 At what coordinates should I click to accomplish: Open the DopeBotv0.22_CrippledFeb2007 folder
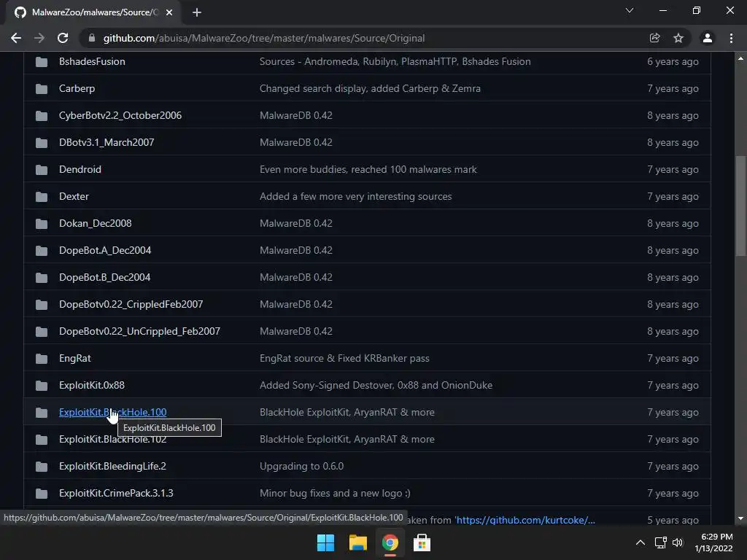coord(131,304)
